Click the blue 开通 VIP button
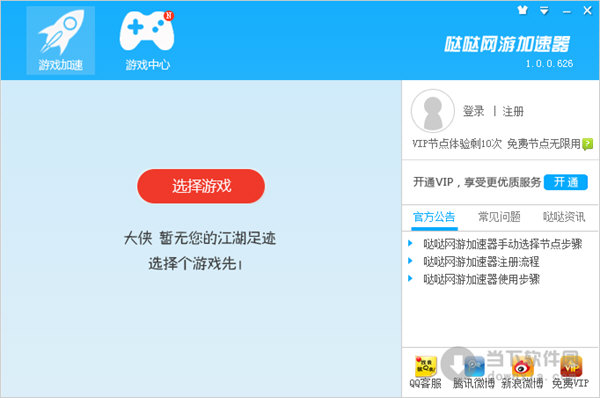 coord(566,182)
